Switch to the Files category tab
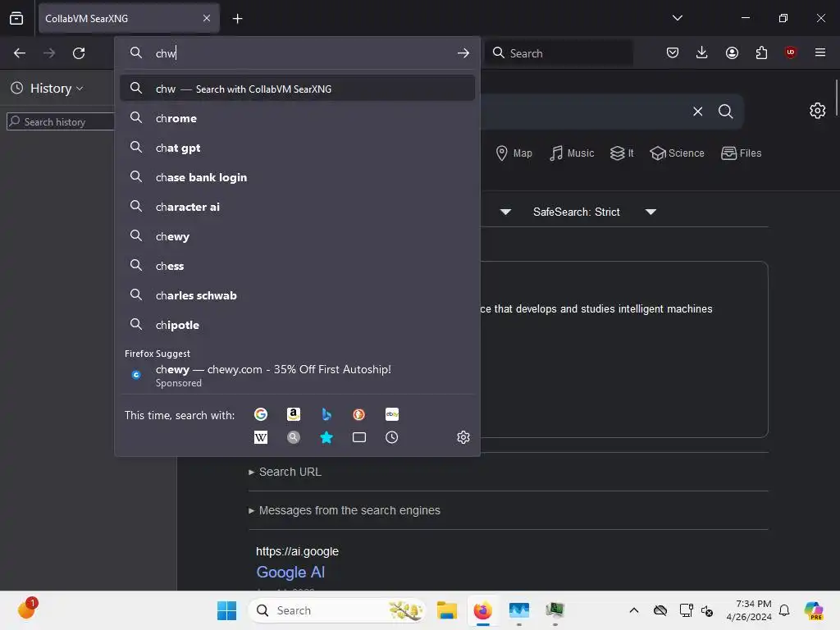840x630 pixels. click(x=742, y=153)
